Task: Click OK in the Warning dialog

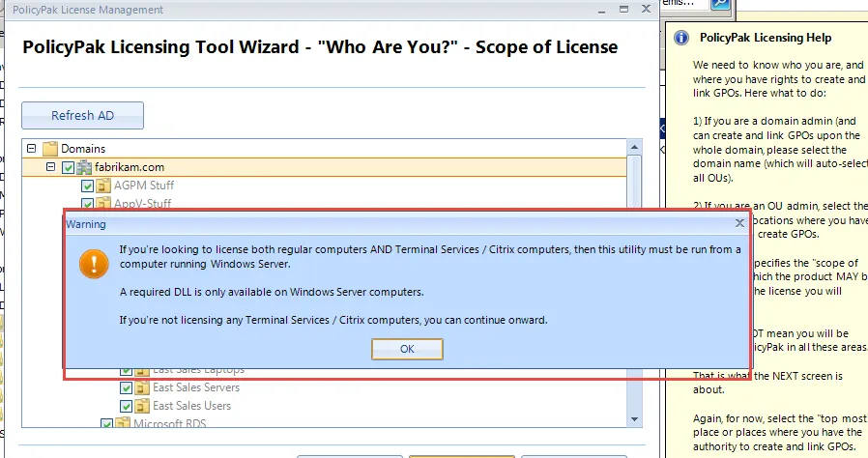Action: click(407, 349)
